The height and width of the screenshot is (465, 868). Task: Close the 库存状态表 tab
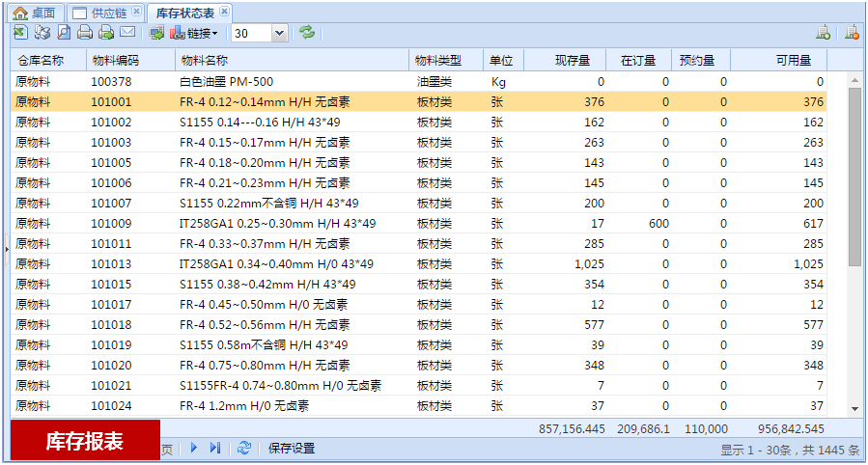224,11
